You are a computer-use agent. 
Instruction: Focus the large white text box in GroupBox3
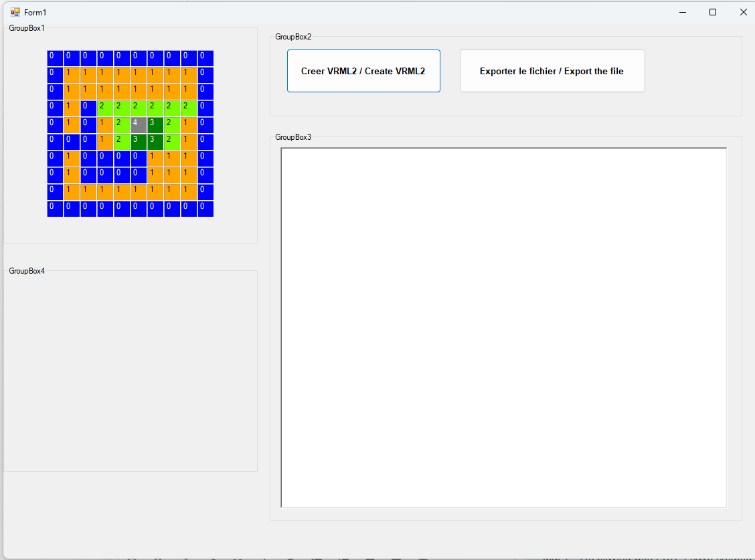click(x=503, y=327)
